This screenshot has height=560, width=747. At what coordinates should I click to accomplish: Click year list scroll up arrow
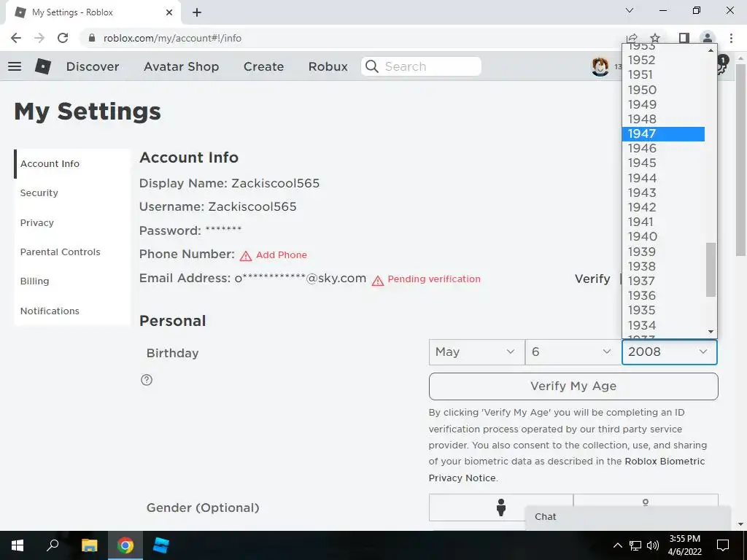click(x=711, y=50)
